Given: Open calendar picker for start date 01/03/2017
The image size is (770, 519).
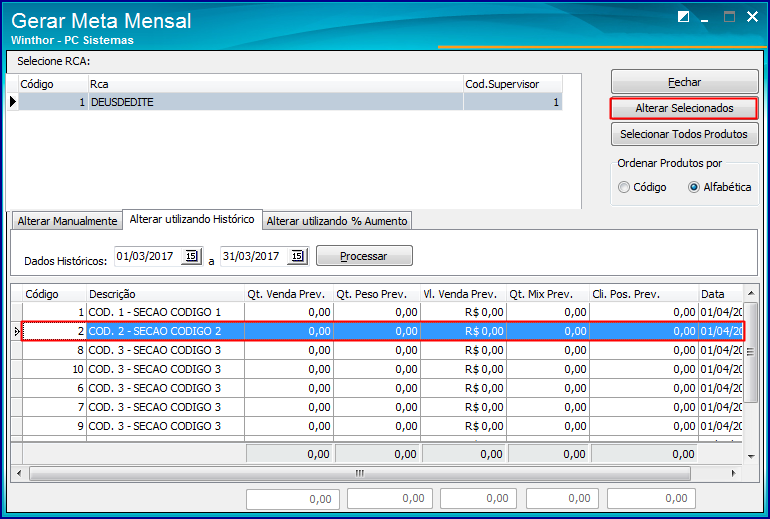Looking at the screenshot, I should click(192, 256).
